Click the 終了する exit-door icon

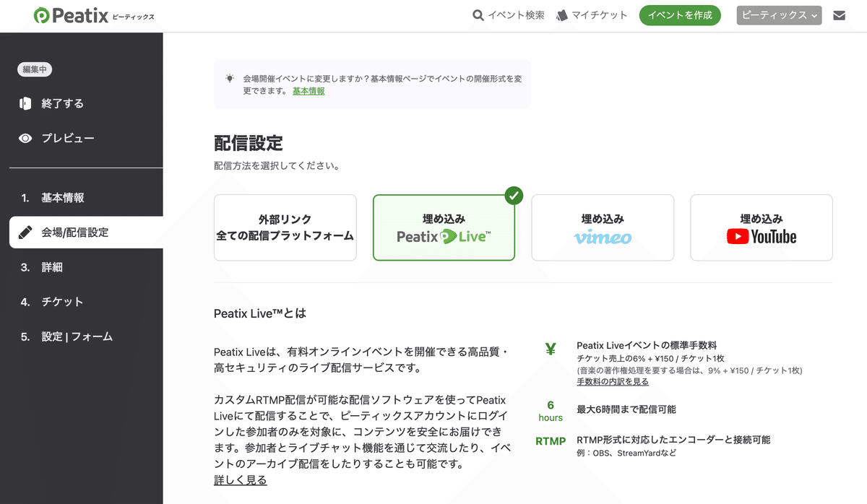[24, 103]
